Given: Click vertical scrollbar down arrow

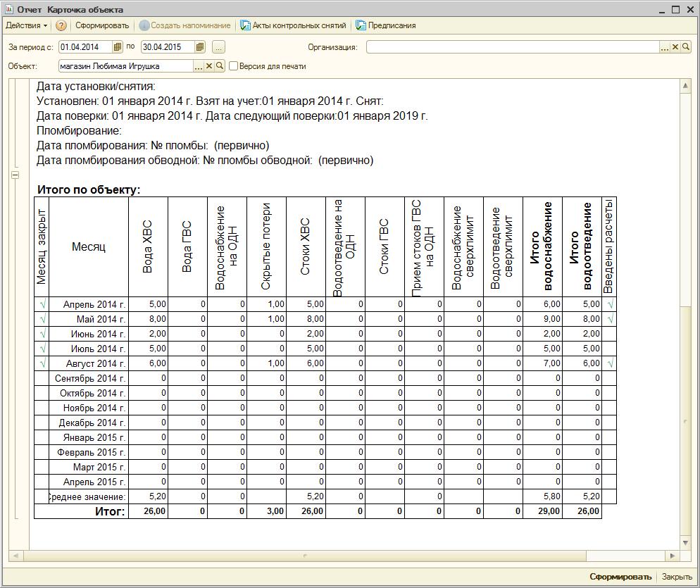Looking at the screenshot, I should (685, 543).
